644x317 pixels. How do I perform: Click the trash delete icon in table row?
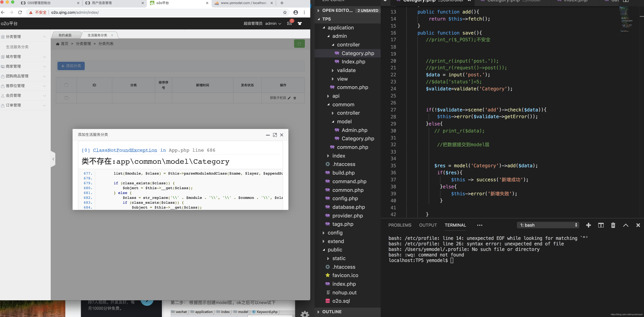coord(295,98)
